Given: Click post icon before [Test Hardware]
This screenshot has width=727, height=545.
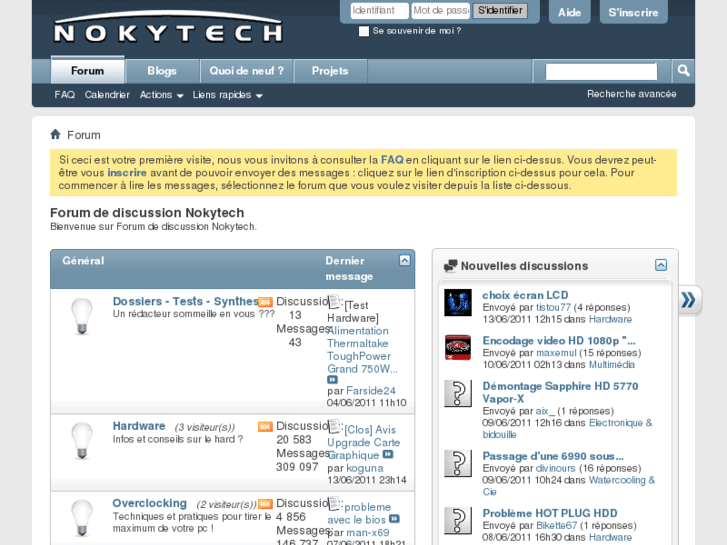Looking at the screenshot, I should (x=334, y=301).
